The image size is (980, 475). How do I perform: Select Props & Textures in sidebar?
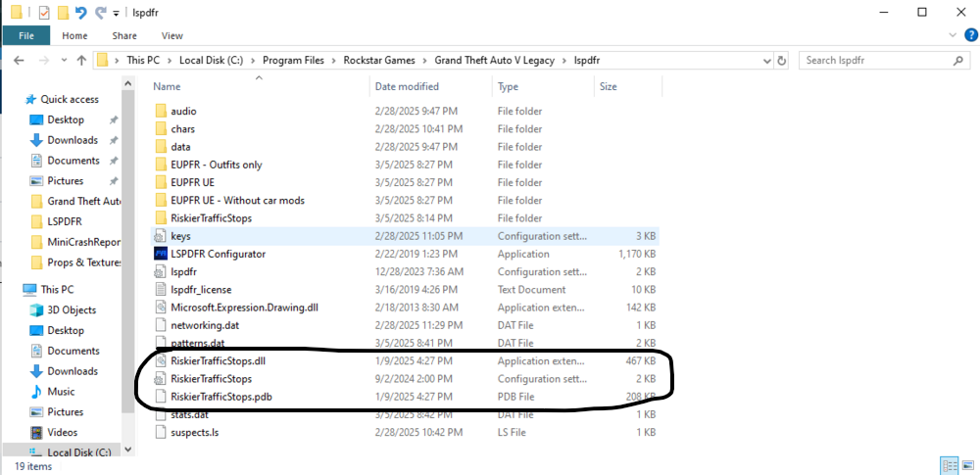click(x=83, y=262)
